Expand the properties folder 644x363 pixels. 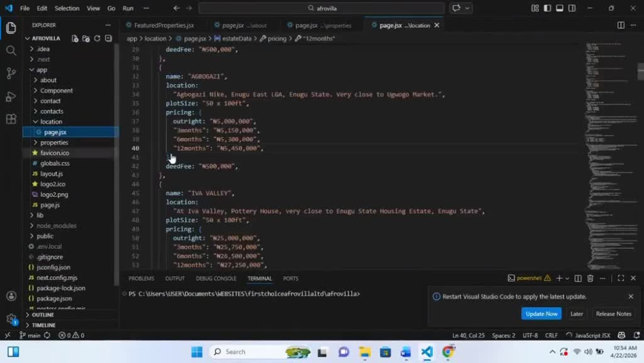[x=35, y=142]
